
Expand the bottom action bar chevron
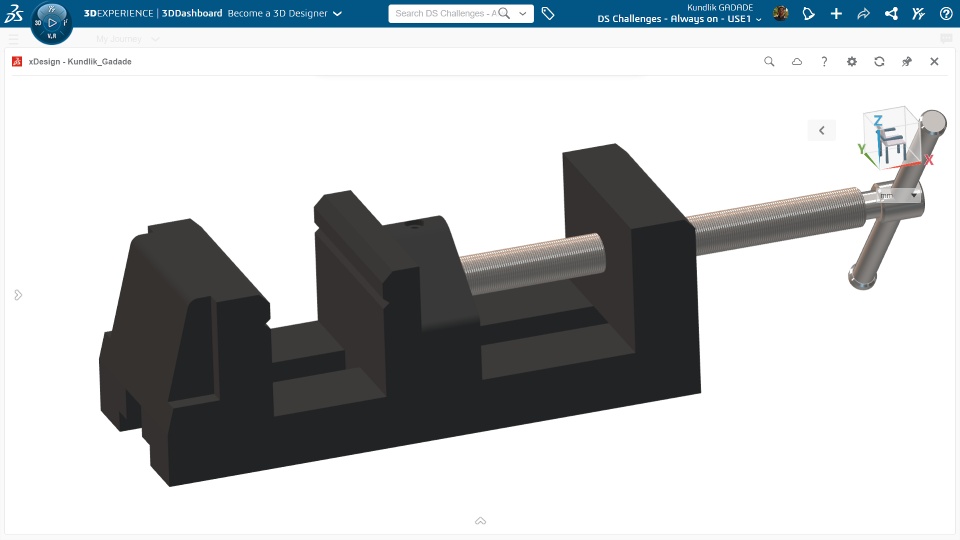click(481, 521)
